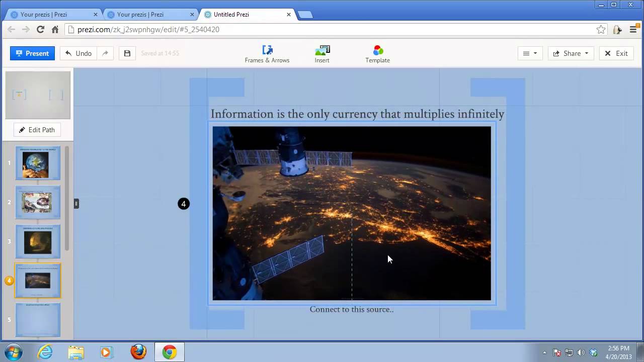Show hidden system tray icons
Screen dimensions: 644x362
coord(544,352)
